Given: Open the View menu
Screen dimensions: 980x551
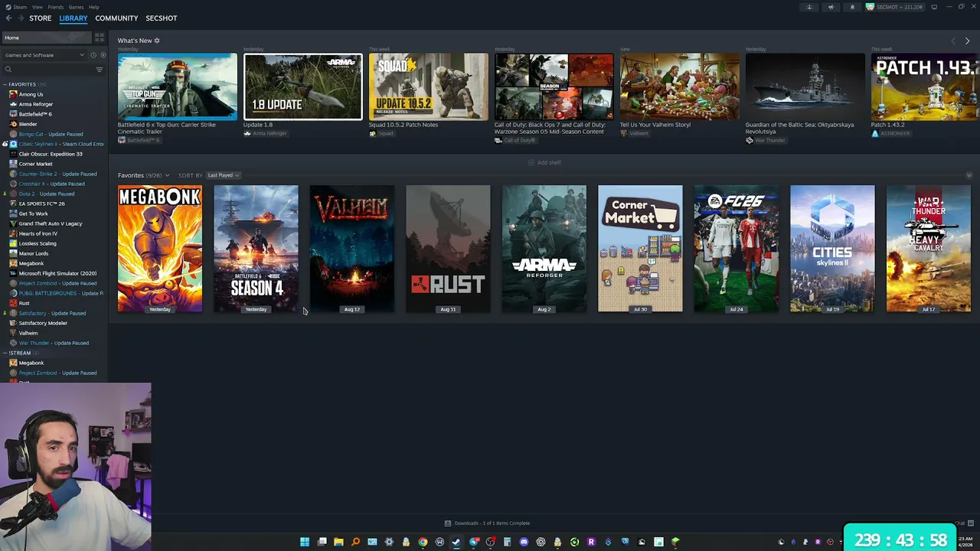Looking at the screenshot, I should pyautogui.click(x=37, y=7).
